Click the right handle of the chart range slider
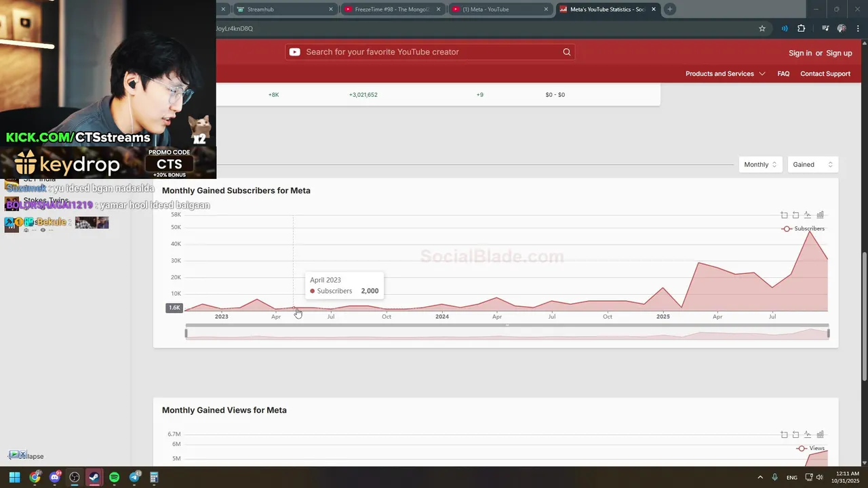This screenshot has width=868, height=488. coord(829,333)
